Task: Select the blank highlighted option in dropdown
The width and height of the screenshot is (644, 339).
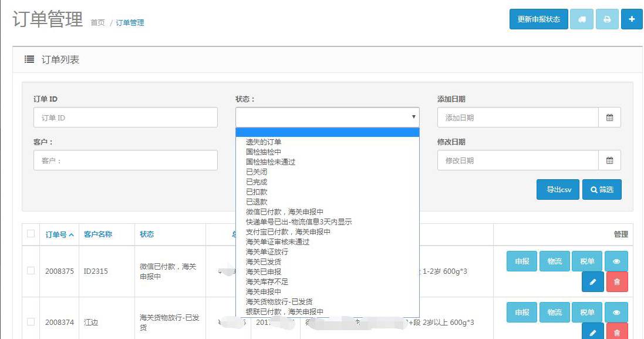Action: coord(328,132)
